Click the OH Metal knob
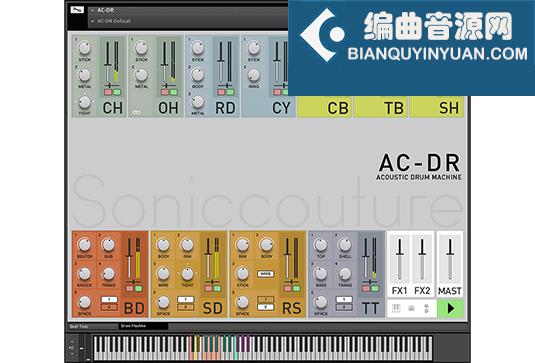Viewport: 535px width, 363px height. coord(141,75)
